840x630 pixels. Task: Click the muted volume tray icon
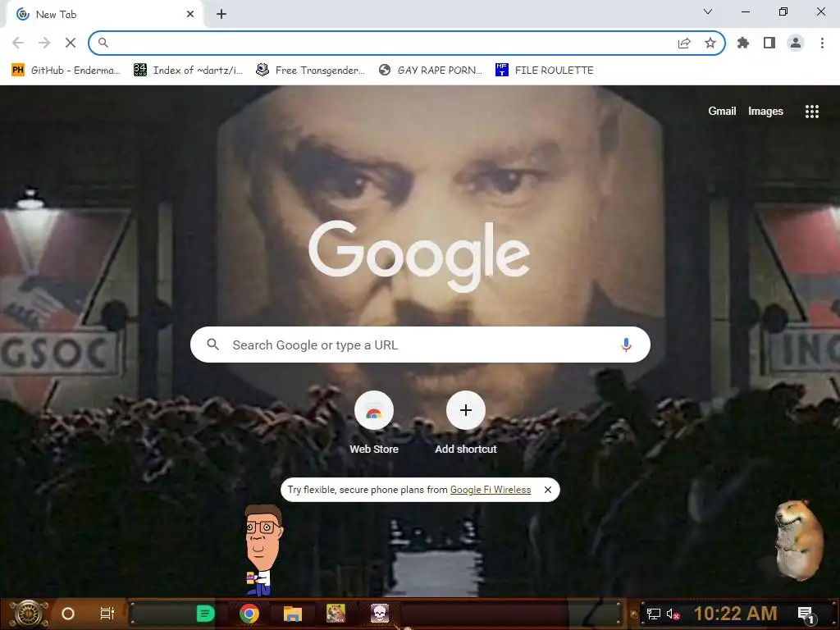click(x=673, y=614)
